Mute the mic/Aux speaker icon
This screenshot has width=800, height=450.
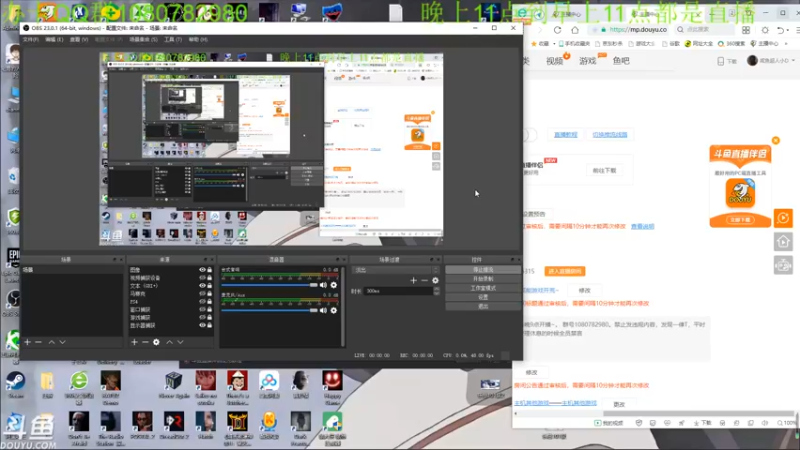pos(323,310)
